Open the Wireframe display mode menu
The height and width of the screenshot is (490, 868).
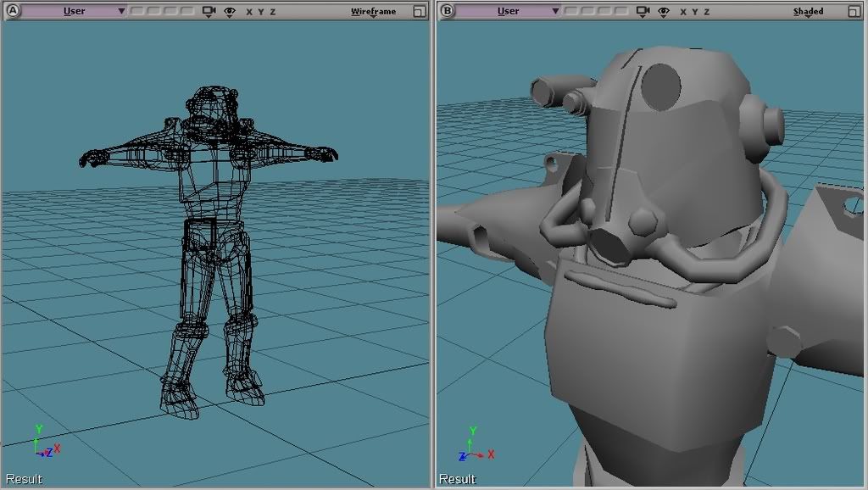[374, 12]
